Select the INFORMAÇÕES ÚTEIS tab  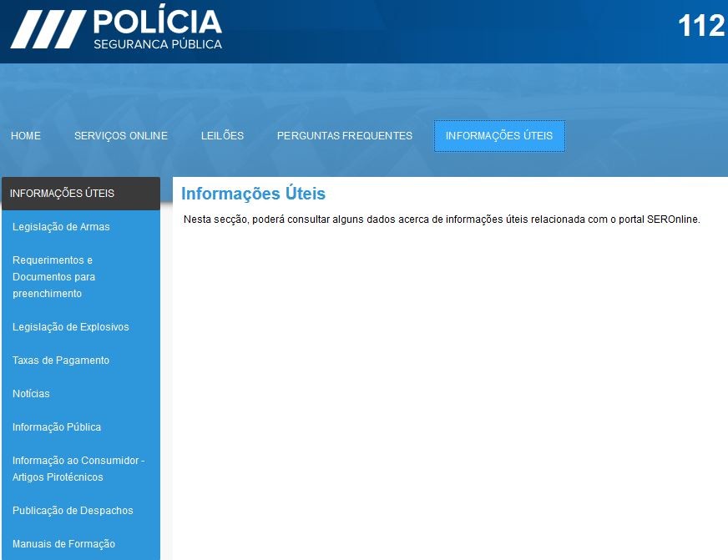tap(499, 136)
